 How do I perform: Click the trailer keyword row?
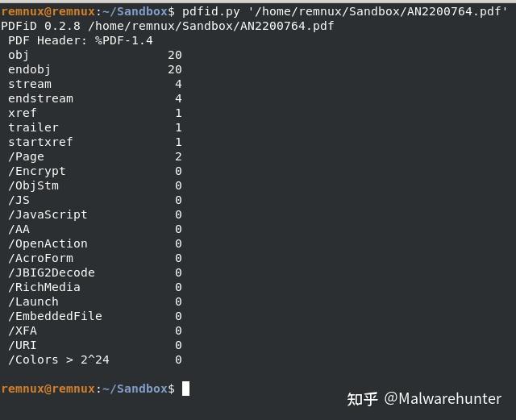pos(33,127)
